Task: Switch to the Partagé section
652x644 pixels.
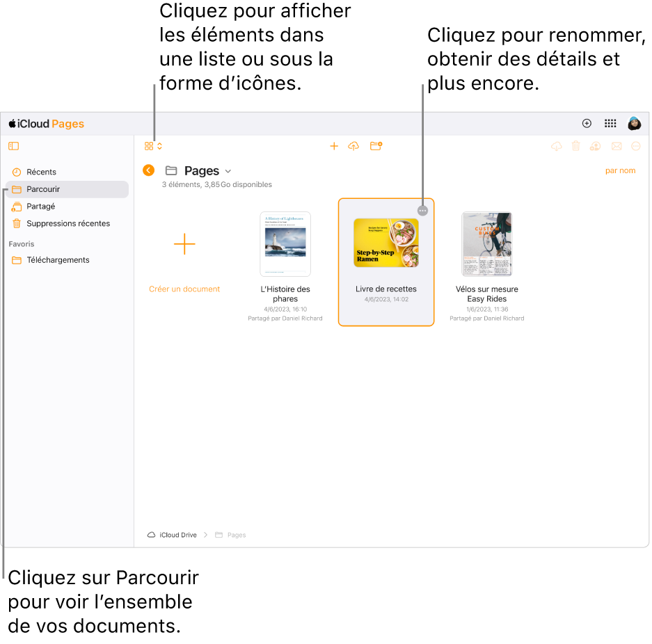Action: point(42,206)
